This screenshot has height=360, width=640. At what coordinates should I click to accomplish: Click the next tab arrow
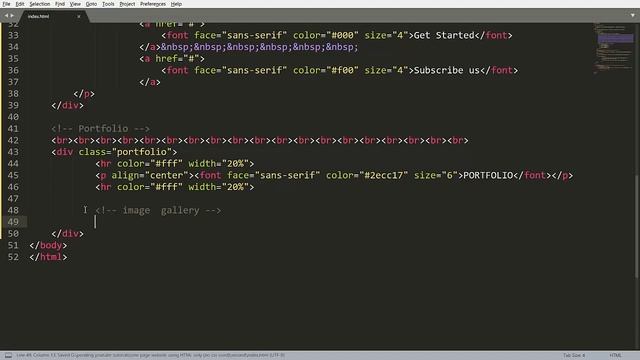click(x=12, y=16)
